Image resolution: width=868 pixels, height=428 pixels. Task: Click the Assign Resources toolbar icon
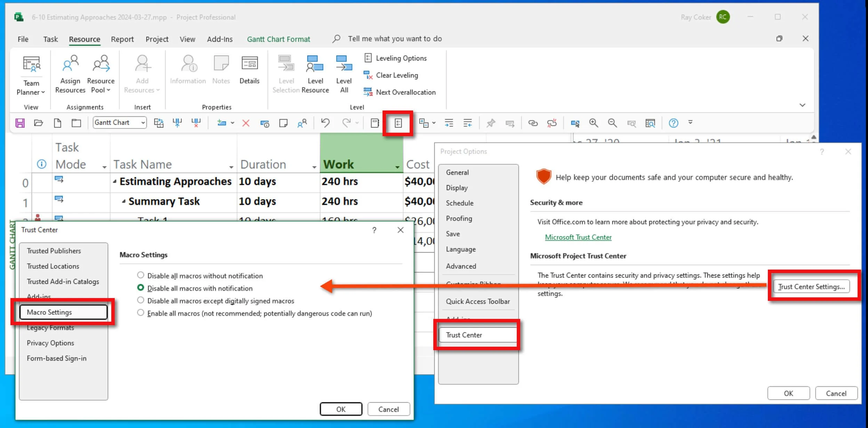pyautogui.click(x=302, y=123)
